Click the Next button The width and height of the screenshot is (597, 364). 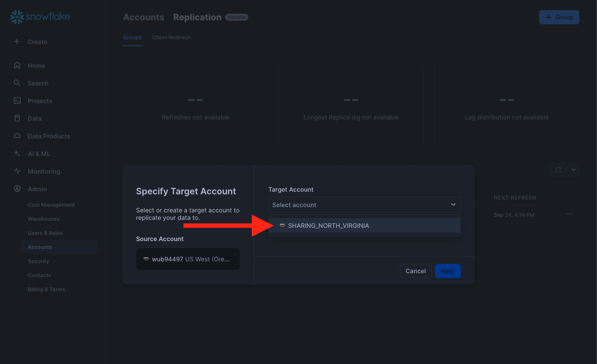coord(448,271)
